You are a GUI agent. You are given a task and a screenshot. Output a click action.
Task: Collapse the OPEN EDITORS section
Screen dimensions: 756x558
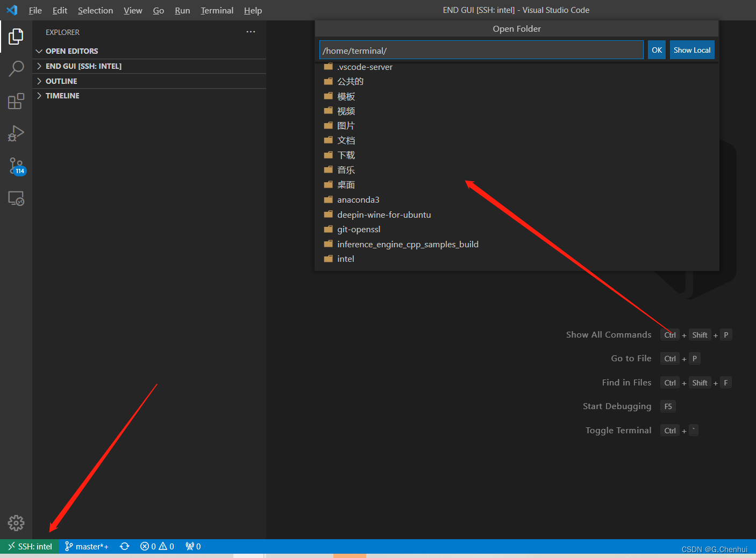(149, 51)
